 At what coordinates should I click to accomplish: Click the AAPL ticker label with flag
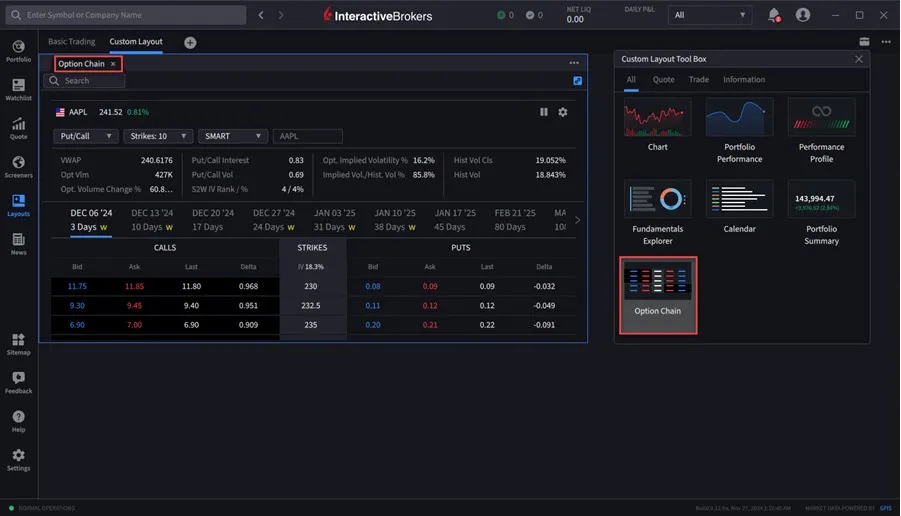coord(72,112)
